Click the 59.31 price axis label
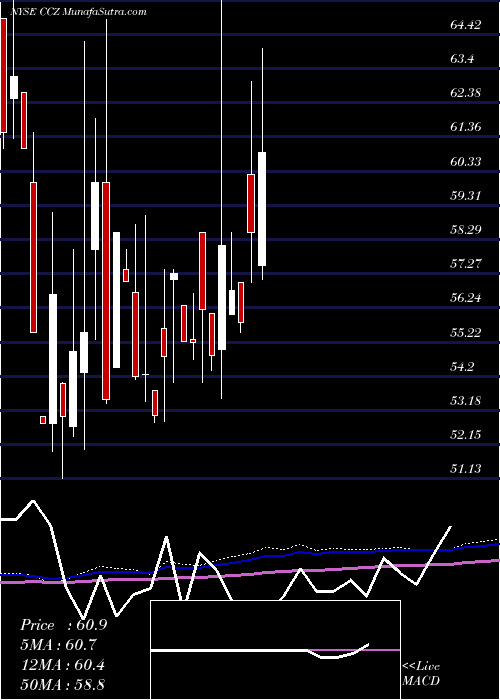This screenshot has width=500, height=700. tap(466, 195)
